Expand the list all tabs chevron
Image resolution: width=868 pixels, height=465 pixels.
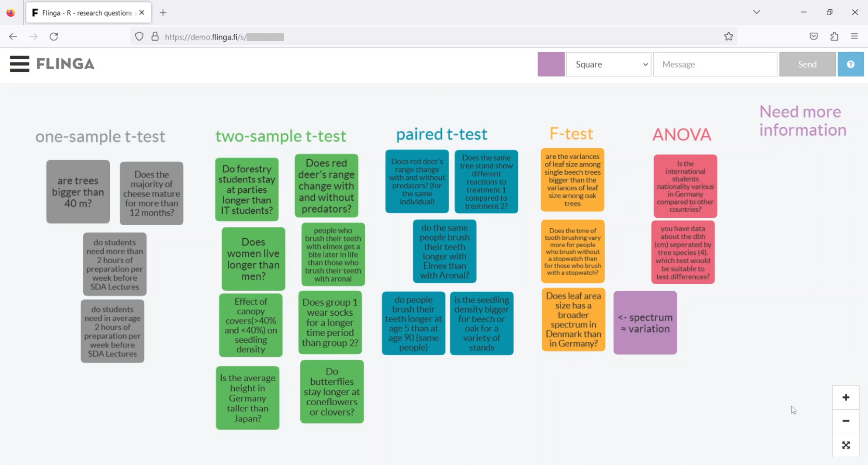(x=757, y=12)
